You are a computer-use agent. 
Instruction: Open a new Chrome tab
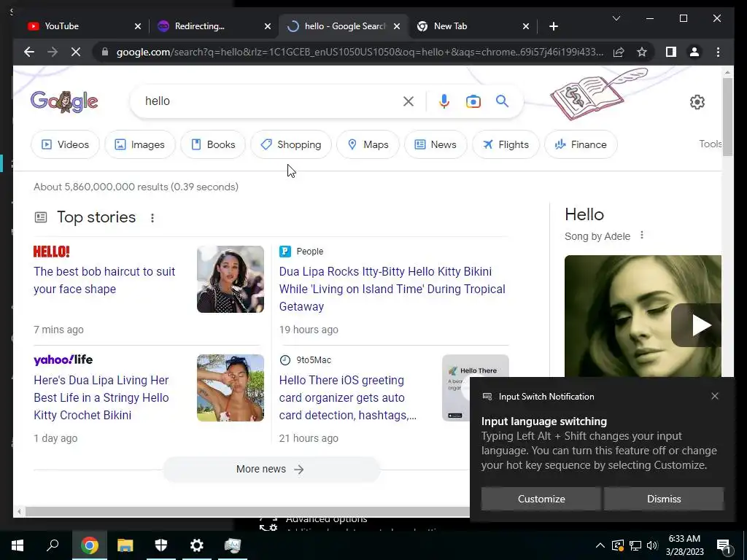click(553, 26)
